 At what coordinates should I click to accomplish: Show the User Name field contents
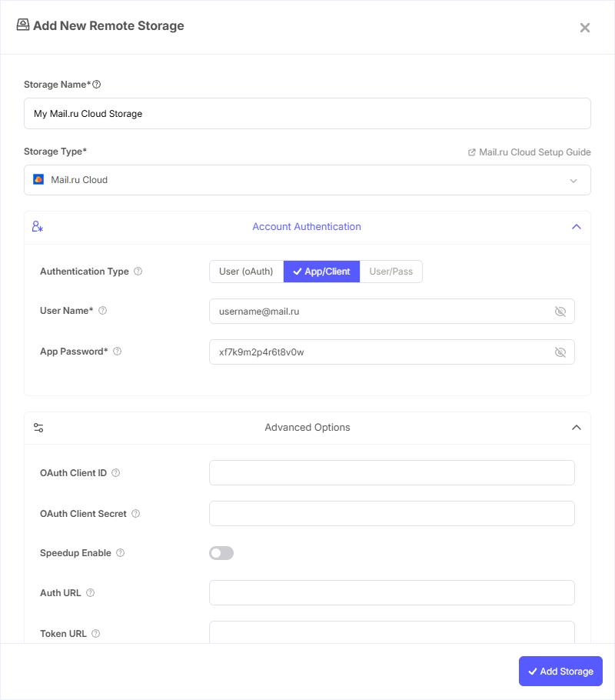point(560,311)
